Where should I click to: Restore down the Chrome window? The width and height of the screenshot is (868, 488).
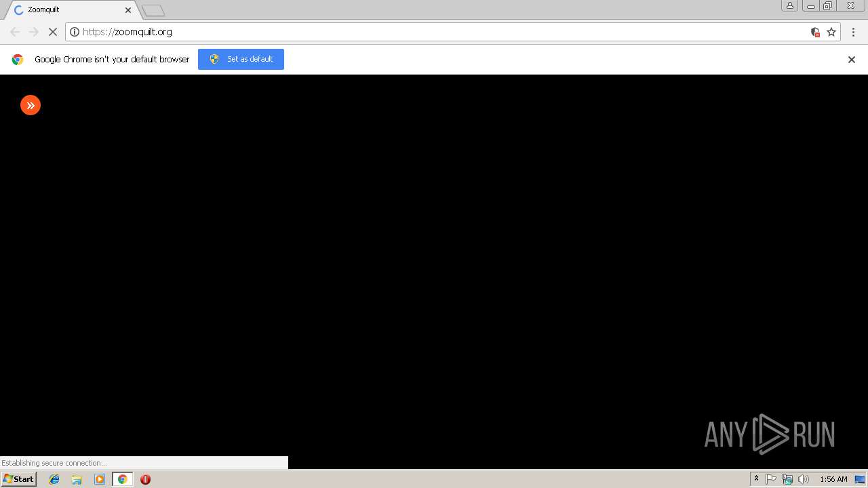(828, 6)
